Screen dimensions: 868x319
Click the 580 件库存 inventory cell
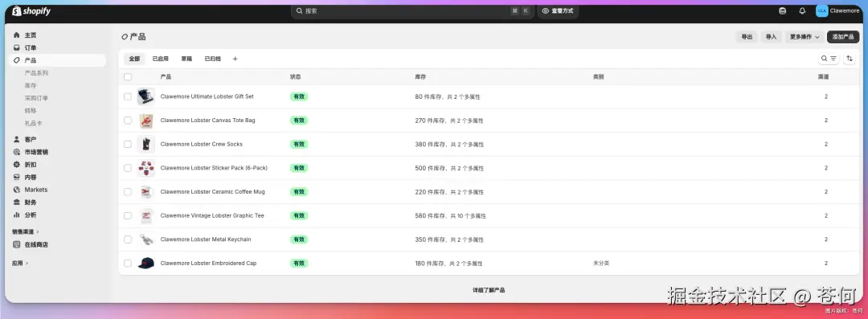pyautogui.click(x=451, y=216)
